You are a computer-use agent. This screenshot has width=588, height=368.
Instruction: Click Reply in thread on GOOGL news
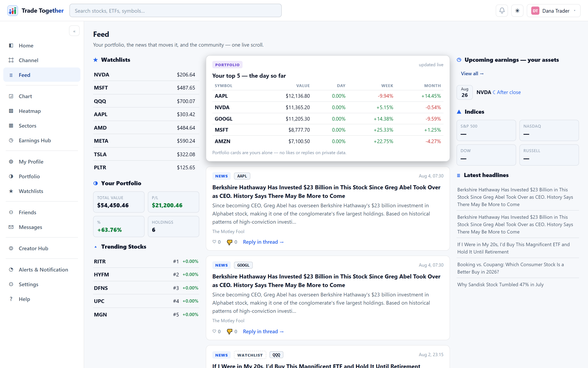(x=263, y=331)
